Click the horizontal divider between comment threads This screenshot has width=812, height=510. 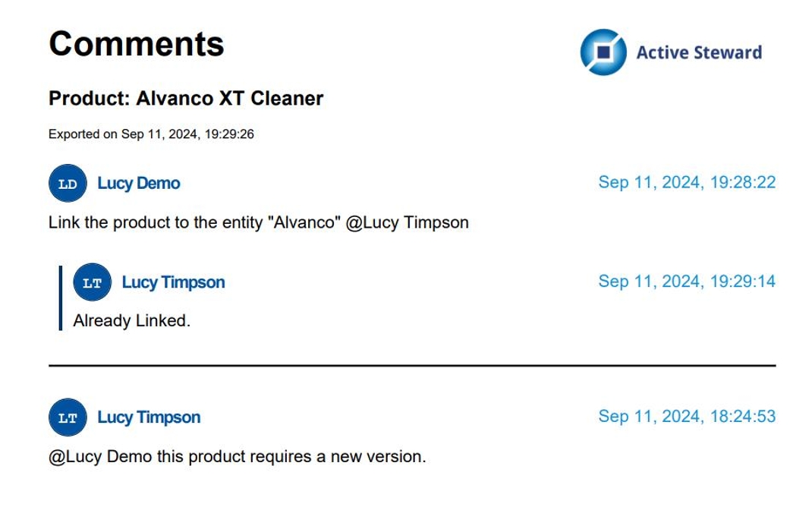click(x=412, y=366)
